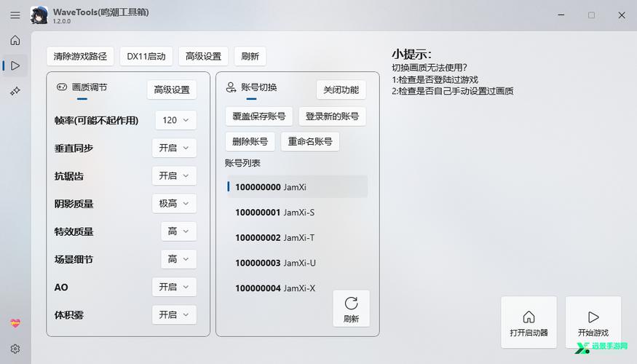The image size is (637, 364).
Task: Click the WaveTools app avatar icon
Action: click(39, 15)
